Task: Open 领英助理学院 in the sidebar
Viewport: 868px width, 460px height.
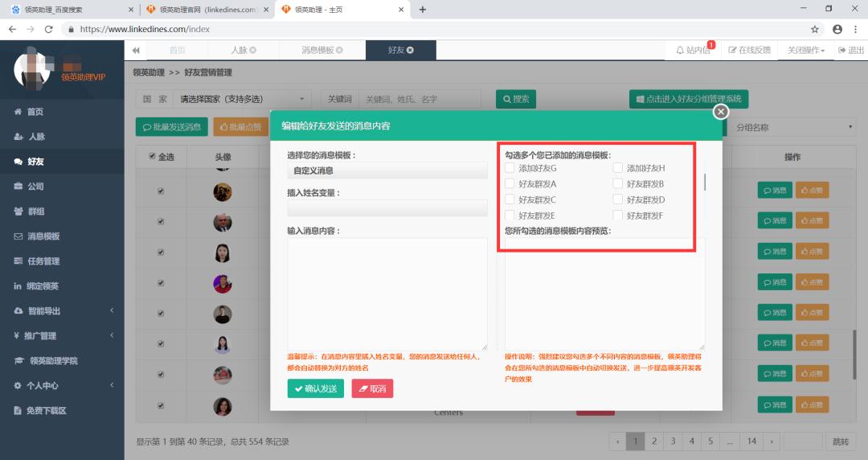Action: point(62,361)
